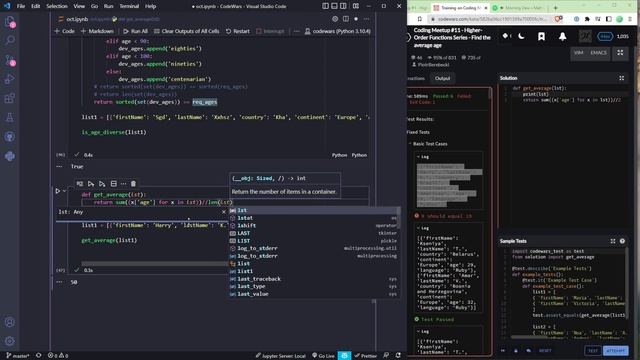The width and height of the screenshot is (640, 360).
Task: Open a new browser tab
Action: [555, 8]
